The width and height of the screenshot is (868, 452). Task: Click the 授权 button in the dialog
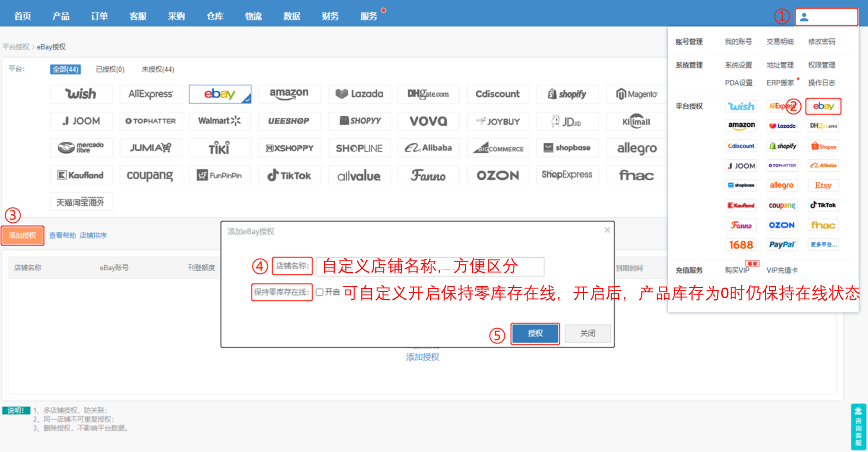535,333
